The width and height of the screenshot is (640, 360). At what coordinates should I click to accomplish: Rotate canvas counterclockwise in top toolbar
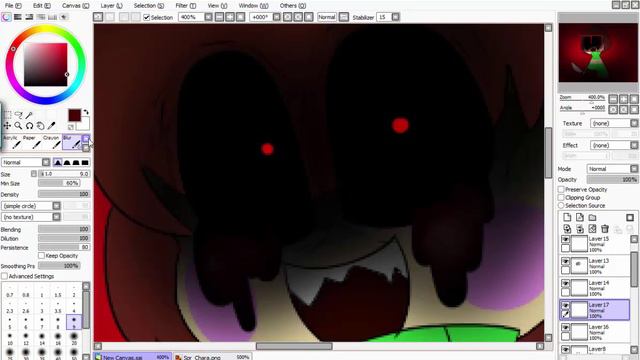pyautogui.click(x=287, y=17)
